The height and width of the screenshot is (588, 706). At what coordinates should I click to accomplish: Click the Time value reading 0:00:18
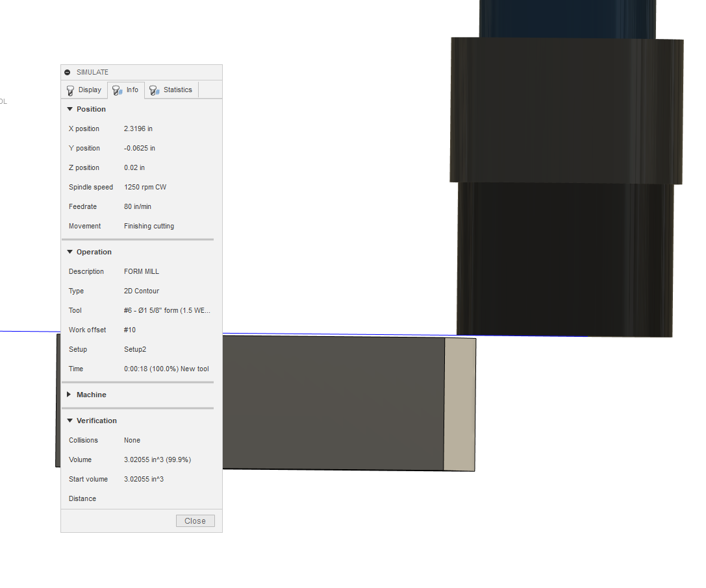coord(166,369)
